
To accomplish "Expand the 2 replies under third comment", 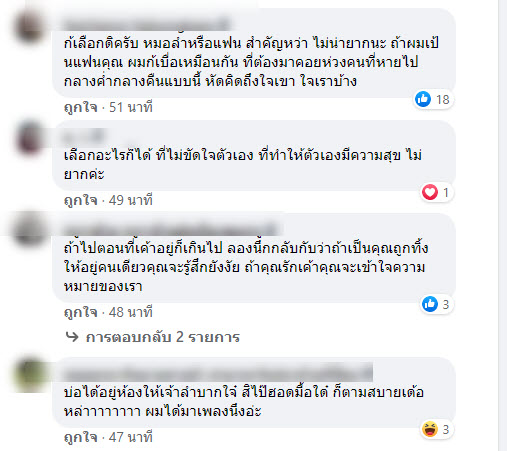I will pyautogui.click(x=163, y=337).
